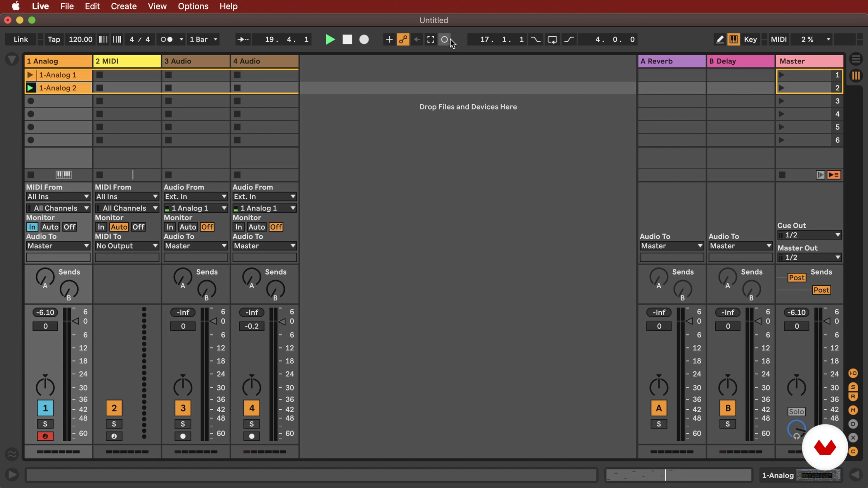The height and width of the screenshot is (488, 868).
Task: Click Master Solo cue switch
Action: 796,412
